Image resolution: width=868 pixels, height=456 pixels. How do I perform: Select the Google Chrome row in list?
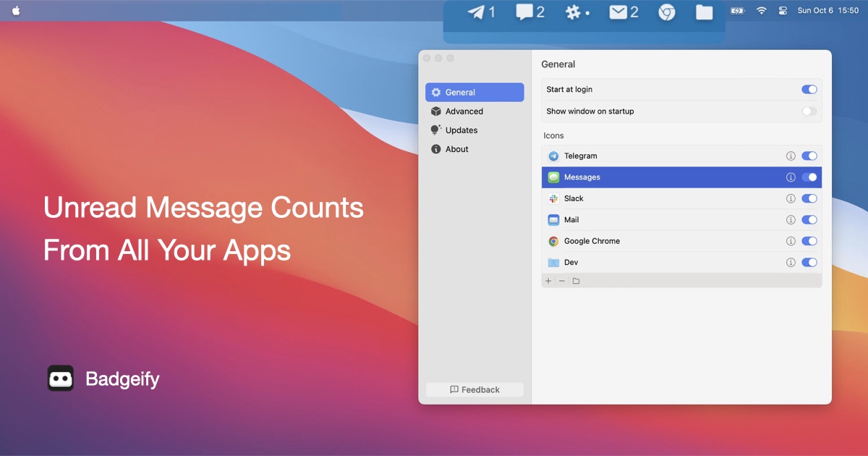tap(681, 241)
